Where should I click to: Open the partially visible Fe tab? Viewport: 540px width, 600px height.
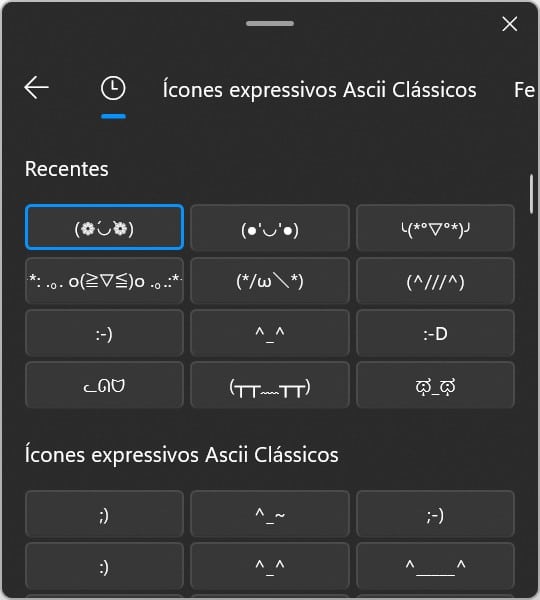(524, 90)
